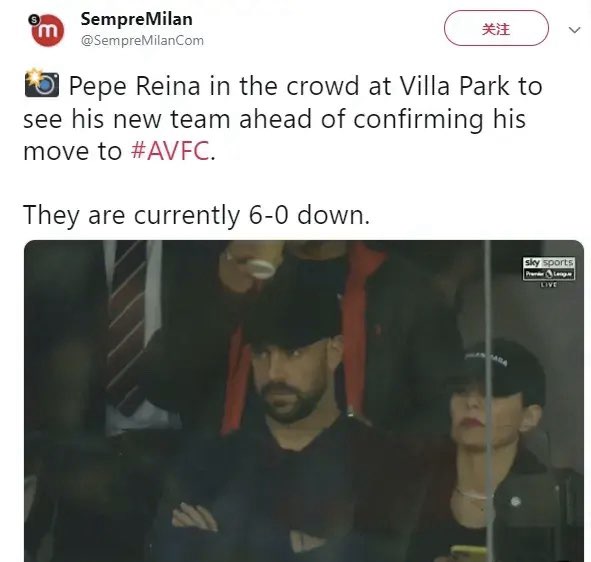The image size is (591, 562).
Task: Click the yellow phone in the photo
Action: point(468,553)
